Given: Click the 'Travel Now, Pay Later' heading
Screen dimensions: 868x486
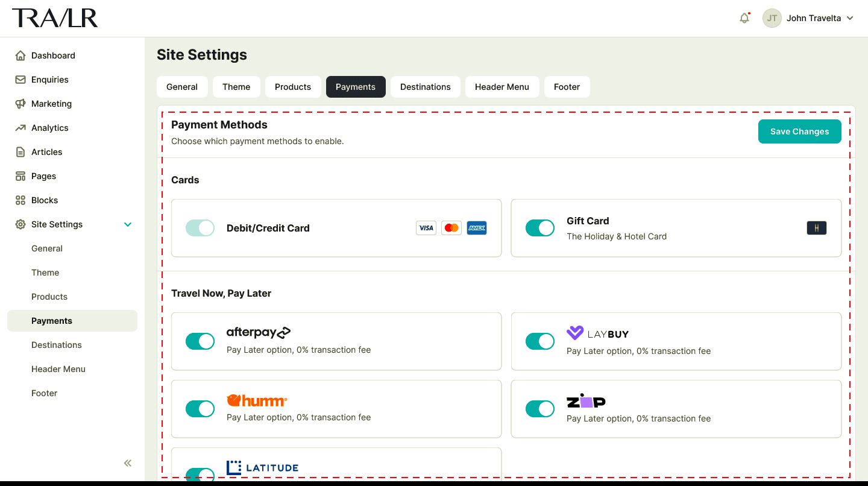Looking at the screenshot, I should tap(221, 293).
